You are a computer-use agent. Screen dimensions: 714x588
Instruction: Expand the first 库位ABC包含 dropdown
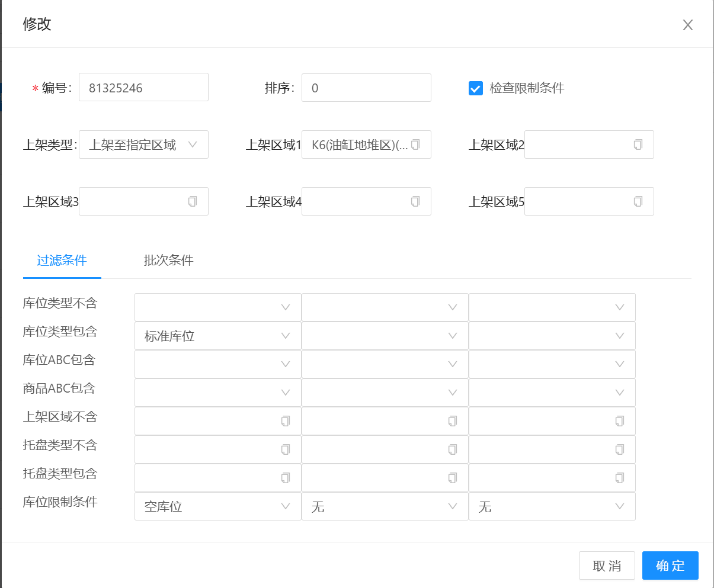tap(217, 364)
